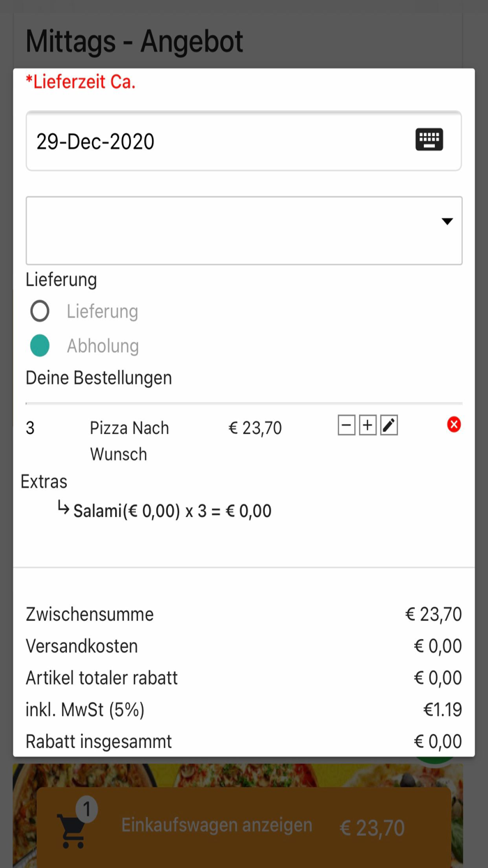This screenshot has height=868, width=488.
Task: Open the empty time selection dropdown
Action: point(244,230)
